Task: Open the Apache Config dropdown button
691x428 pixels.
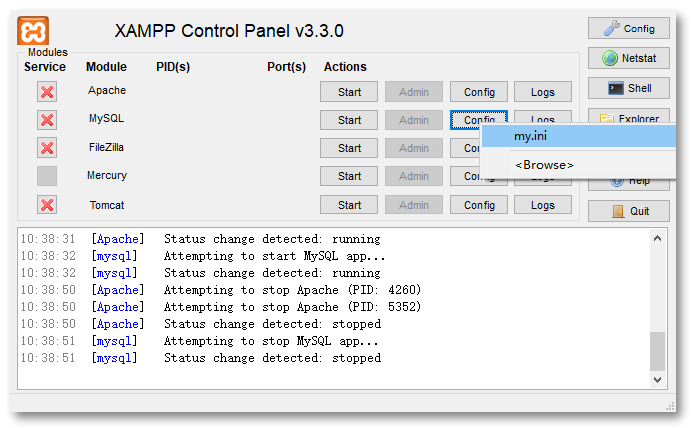Action: (x=479, y=92)
